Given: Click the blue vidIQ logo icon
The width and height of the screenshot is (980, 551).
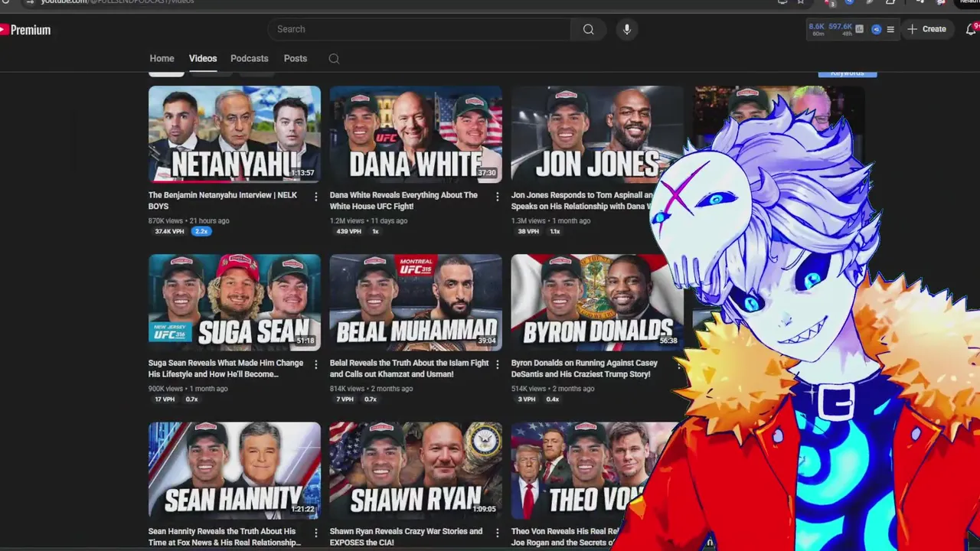Looking at the screenshot, I should click(877, 29).
